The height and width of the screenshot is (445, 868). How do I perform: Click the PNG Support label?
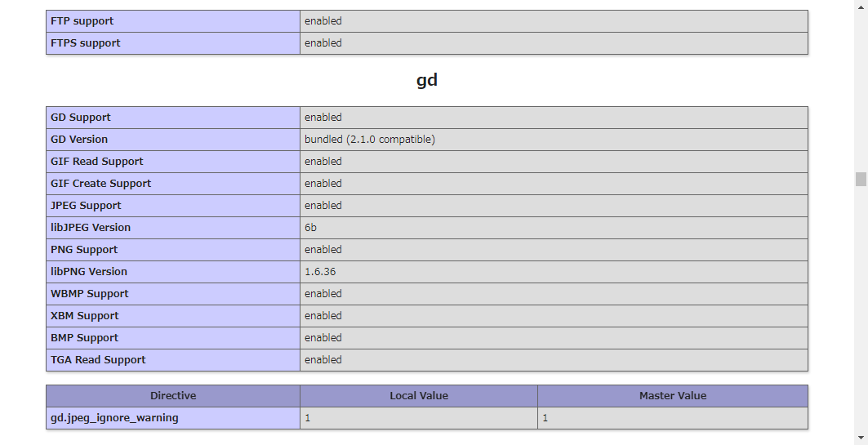pos(84,250)
